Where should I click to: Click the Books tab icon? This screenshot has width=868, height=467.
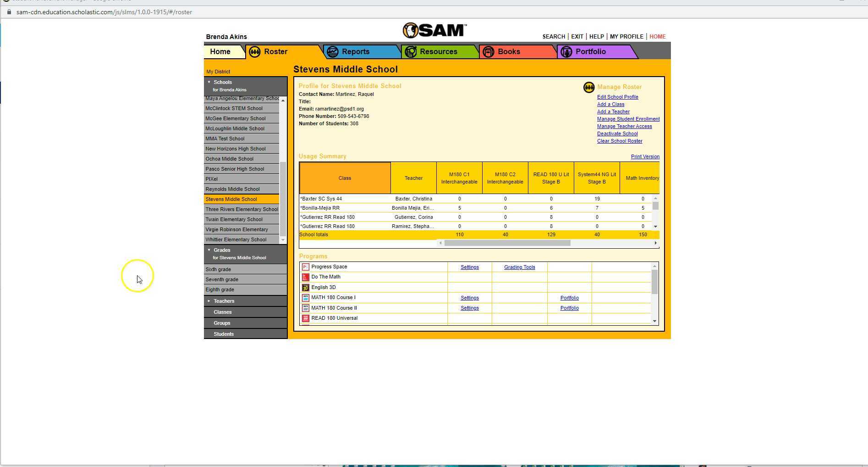488,51
